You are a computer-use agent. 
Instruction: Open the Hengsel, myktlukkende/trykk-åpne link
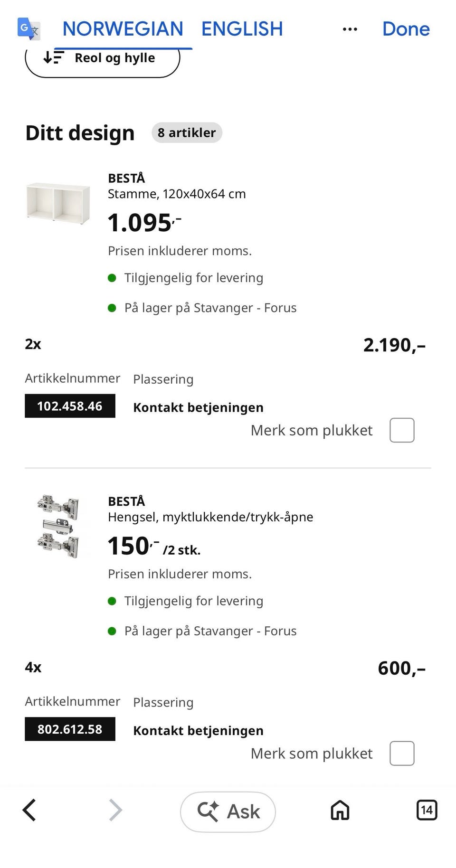coord(210,517)
